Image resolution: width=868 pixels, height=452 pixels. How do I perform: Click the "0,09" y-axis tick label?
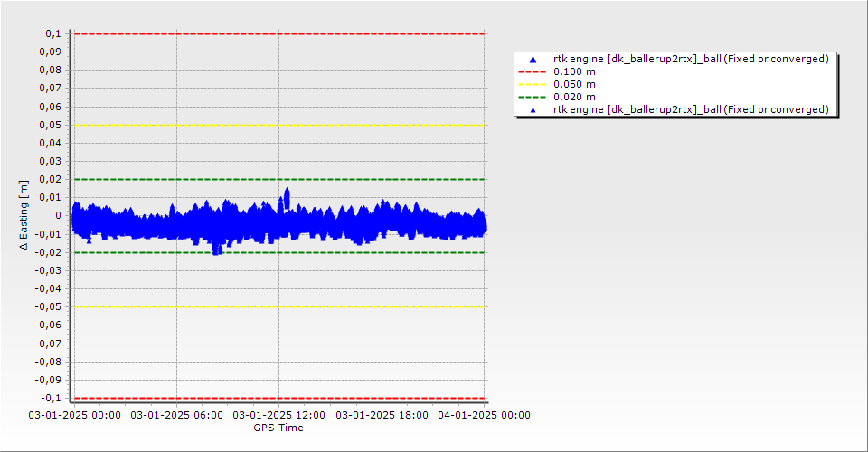(51, 52)
